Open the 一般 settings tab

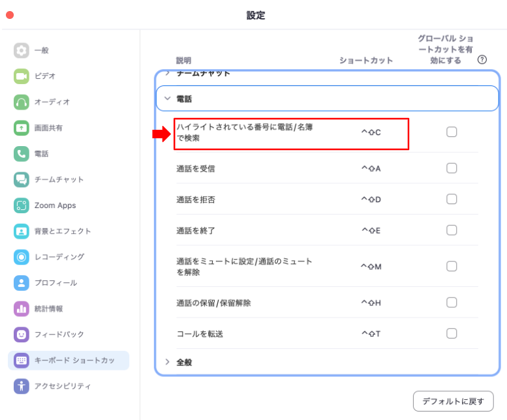click(41, 50)
